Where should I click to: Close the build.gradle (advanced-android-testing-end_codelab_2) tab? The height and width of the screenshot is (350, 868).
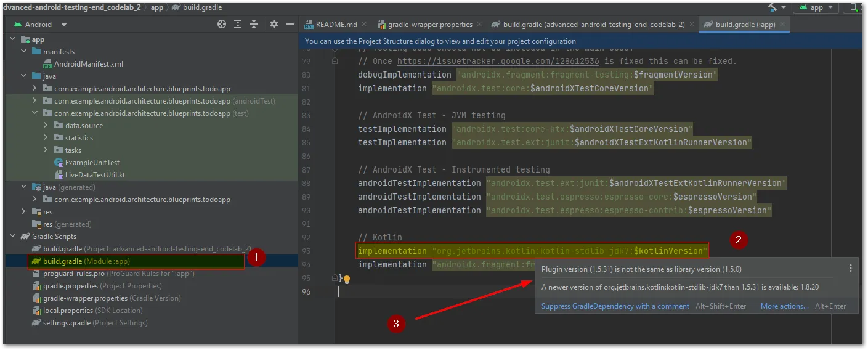coord(692,25)
